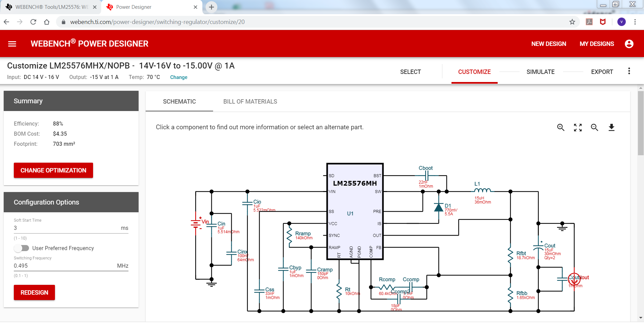Image resolution: width=644 pixels, height=324 pixels.
Task: Go to the EXPORT step
Action: (602, 72)
